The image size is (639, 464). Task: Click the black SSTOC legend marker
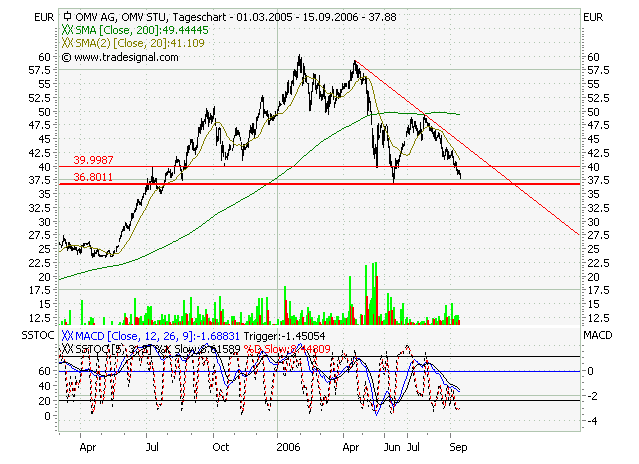pyautogui.click(x=68, y=350)
